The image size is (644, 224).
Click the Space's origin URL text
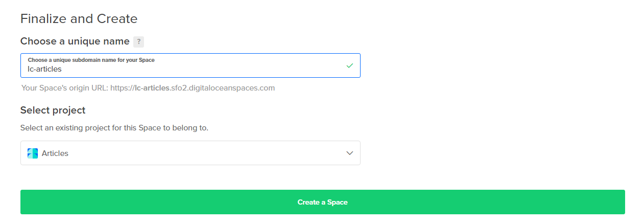[x=148, y=88]
